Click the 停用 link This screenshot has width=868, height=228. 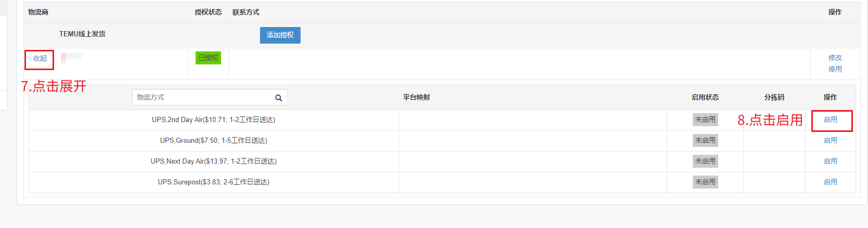click(x=835, y=69)
